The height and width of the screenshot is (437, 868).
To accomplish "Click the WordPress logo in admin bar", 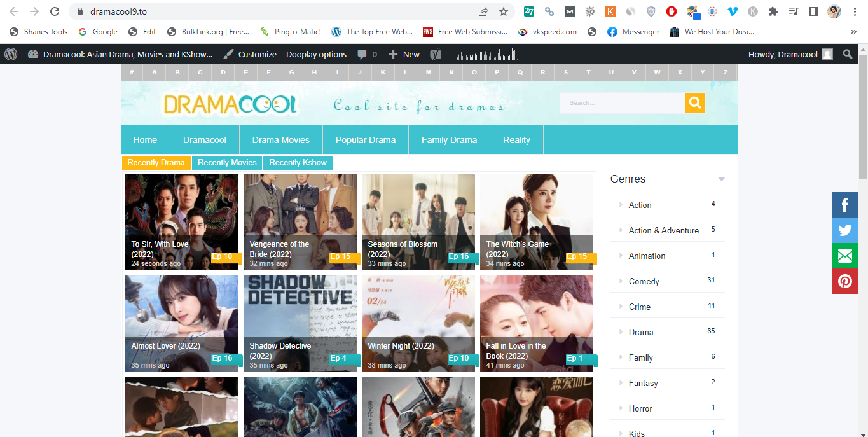I will pyautogui.click(x=11, y=54).
